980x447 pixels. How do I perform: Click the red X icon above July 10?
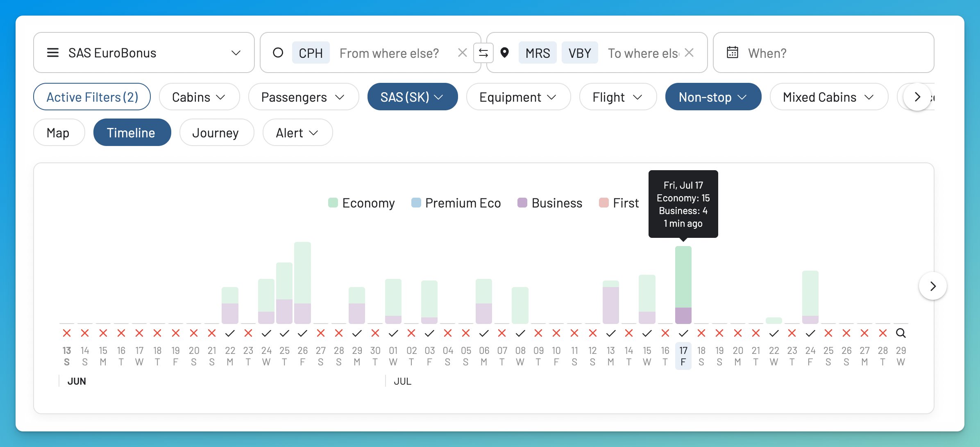pyautogui.click(x=556, y=333)
